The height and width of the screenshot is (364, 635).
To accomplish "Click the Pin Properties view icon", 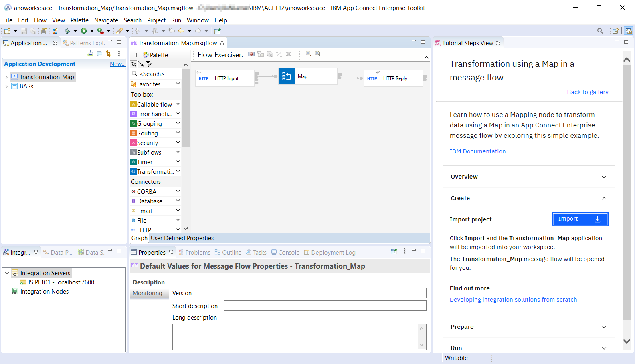I will pos(394,251).
